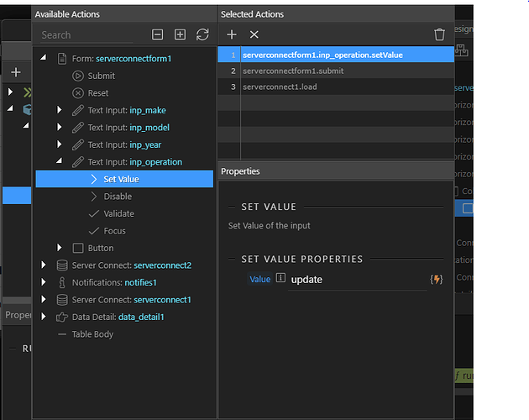Click the Notifications notifies1 icon
This screenshot has width=529, height=420.
(62, 282)
